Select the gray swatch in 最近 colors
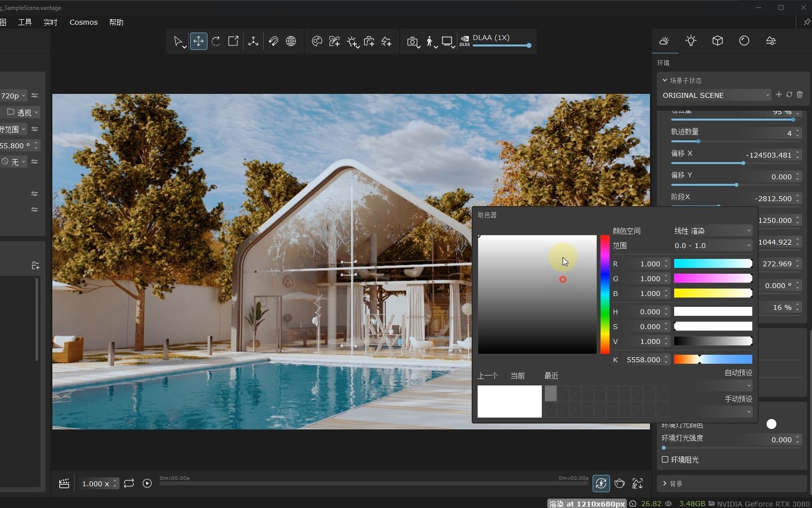 [551, 393]
